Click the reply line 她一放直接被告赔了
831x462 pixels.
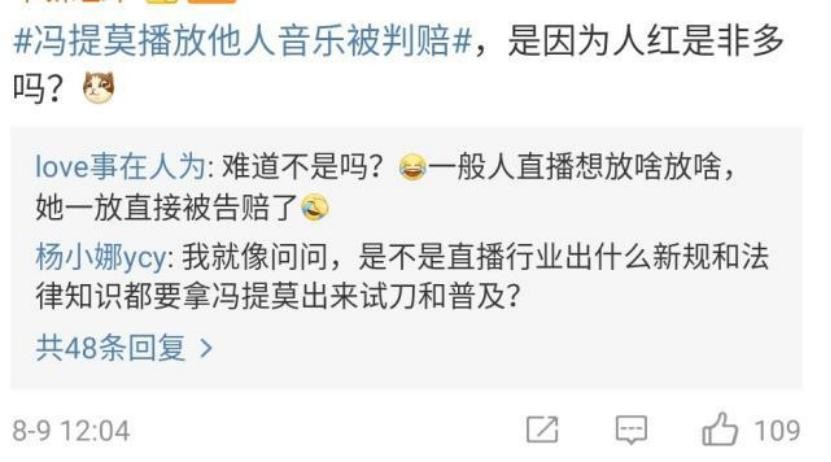click(x=167, y=207)
